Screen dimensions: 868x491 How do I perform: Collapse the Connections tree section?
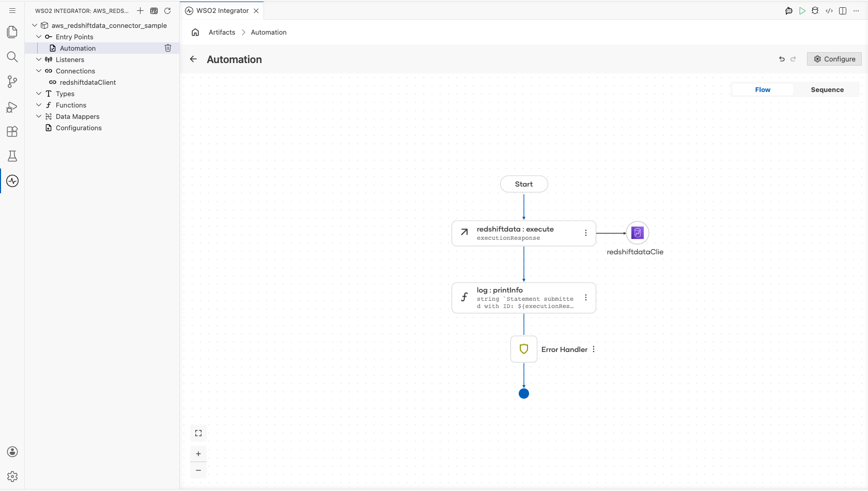(39, 71)
